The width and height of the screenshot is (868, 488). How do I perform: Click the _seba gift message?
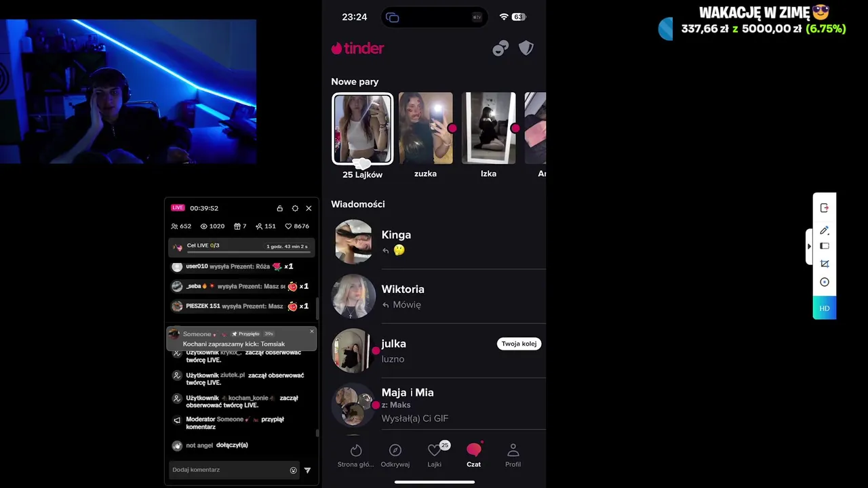coord(241,286)
